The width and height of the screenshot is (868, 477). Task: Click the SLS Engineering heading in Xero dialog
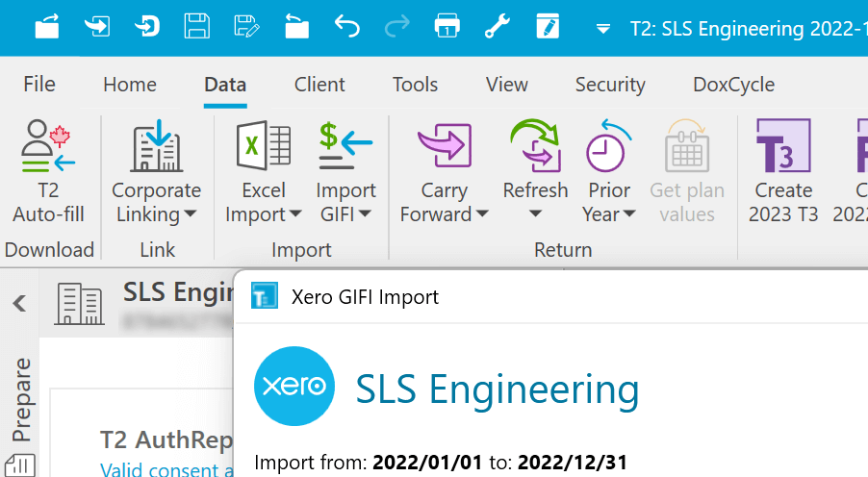[498, 389]
